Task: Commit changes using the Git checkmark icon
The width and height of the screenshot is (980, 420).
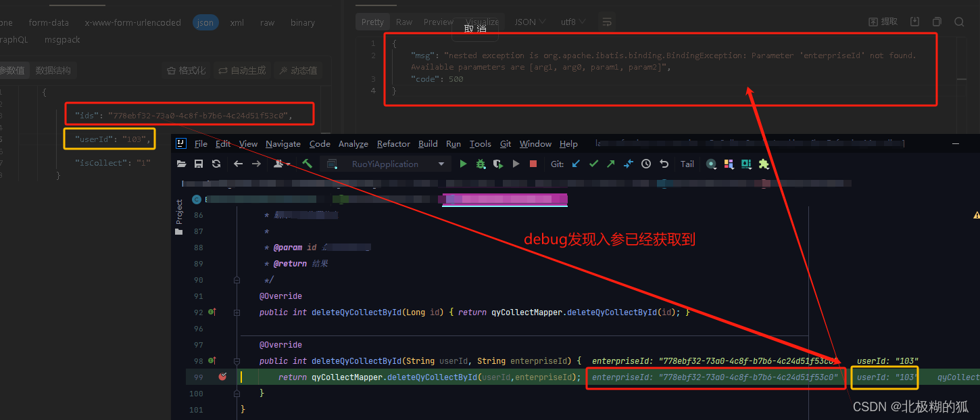Action: (593, 164)
